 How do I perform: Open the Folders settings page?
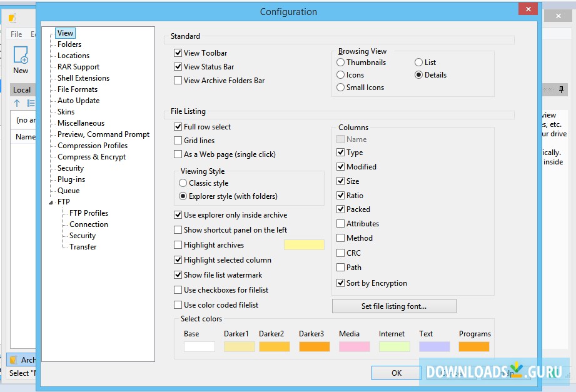coord(69,44)
